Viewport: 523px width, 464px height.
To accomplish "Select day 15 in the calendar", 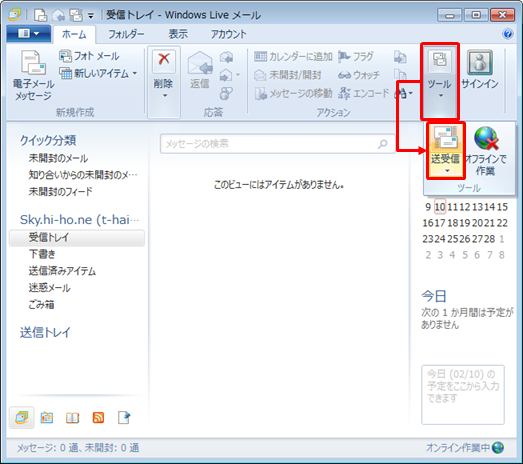I will click(x=502, y=207).
